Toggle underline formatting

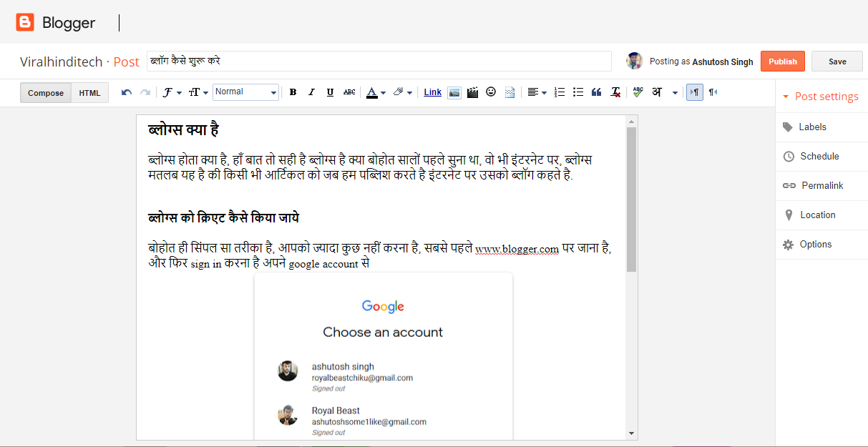pyautogui.click(x=330, y=92)
